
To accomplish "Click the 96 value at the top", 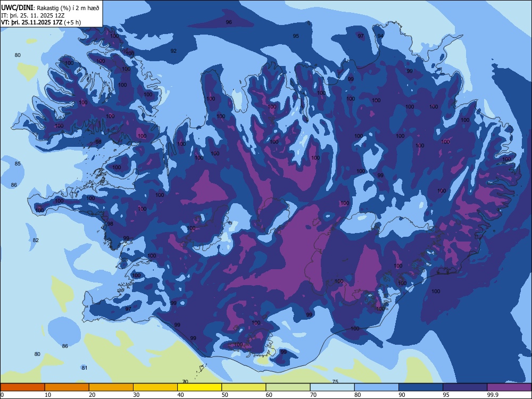I will click(x=229, y=22).
